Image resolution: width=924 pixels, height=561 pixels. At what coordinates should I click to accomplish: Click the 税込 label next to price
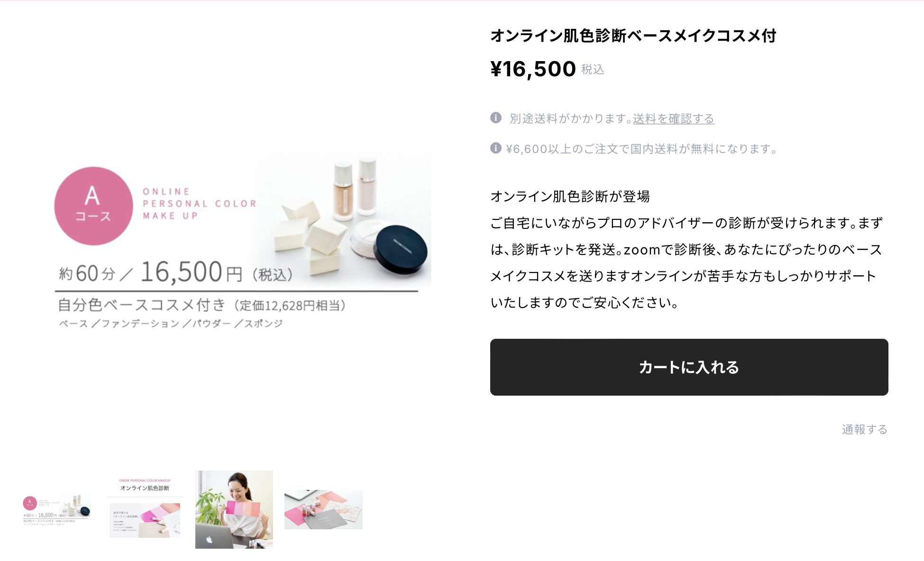pyautogui.click(x=593, y=70)
